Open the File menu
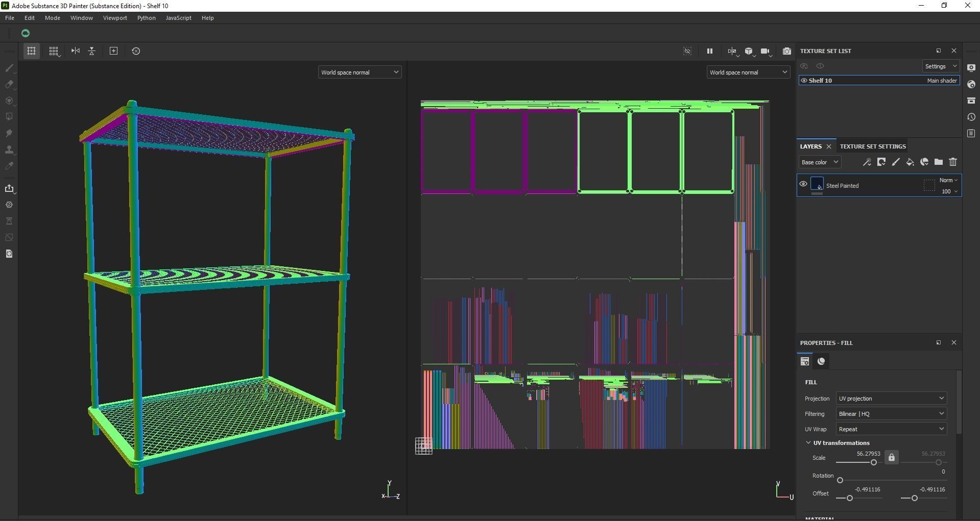Image resolution: width=980 pixels, height=521 pixels. click(10, 18)
